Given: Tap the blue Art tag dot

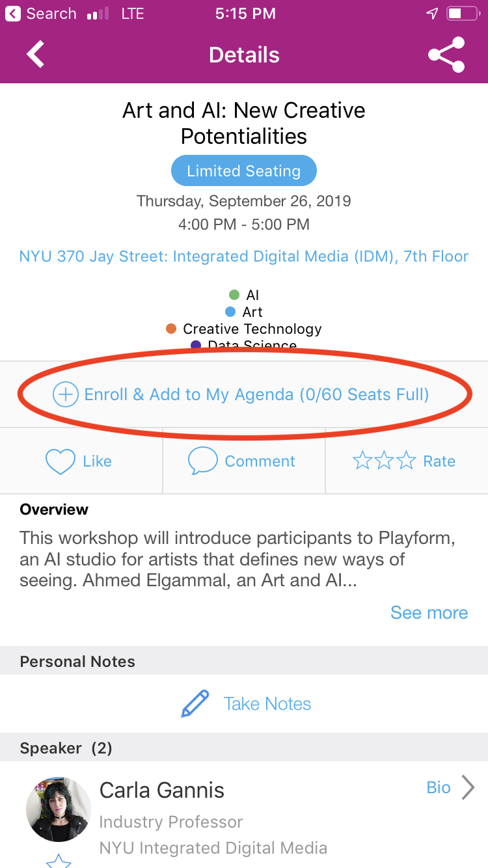Looking at the screenshot, I should (x=230, y=312).
